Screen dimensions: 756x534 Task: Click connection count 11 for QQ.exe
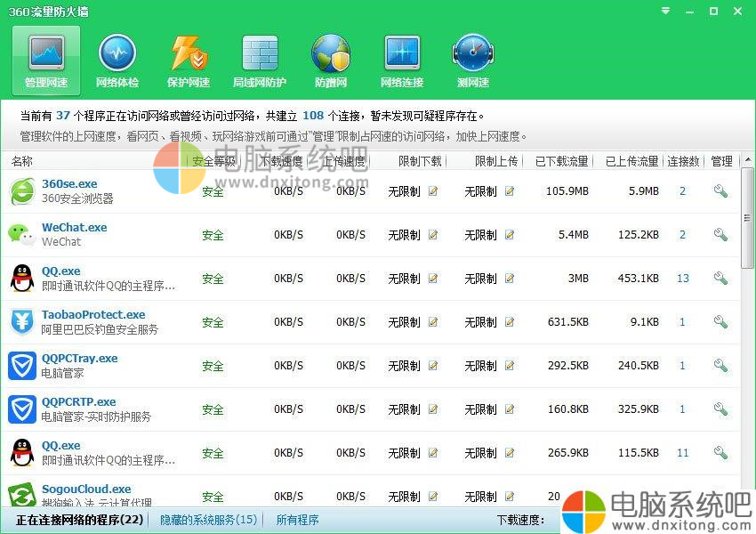click(x=683, y=453)
